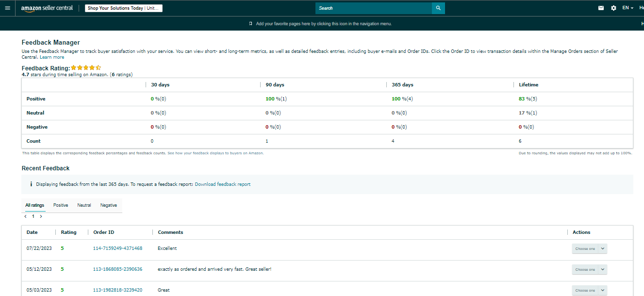
Task: Click the Amazon Seller Central logo
Action: pos(47,8)
